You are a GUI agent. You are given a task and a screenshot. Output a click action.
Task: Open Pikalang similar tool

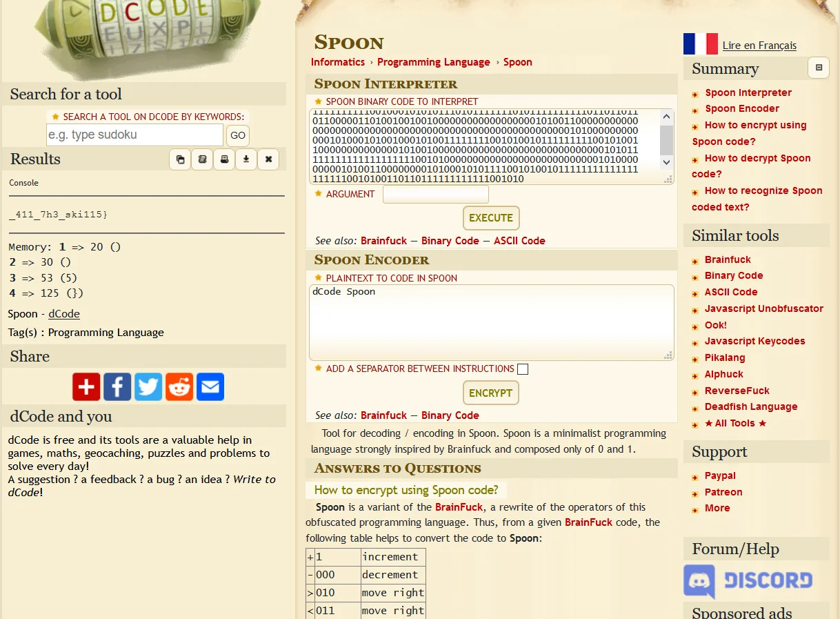tap(725, 357)
